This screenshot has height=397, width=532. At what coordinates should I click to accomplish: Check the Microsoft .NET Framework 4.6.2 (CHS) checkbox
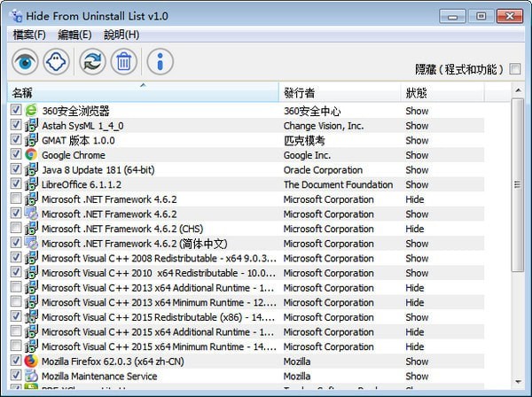click(17, 229)
